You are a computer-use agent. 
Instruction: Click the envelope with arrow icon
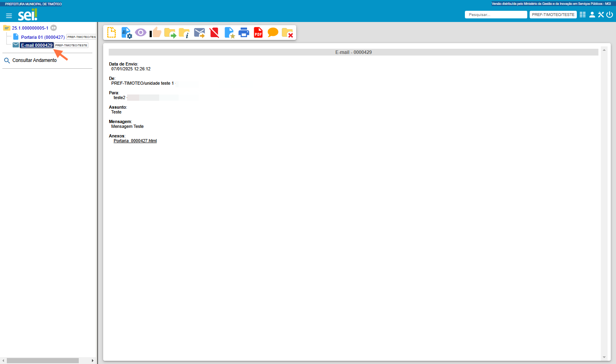[199, 33]
